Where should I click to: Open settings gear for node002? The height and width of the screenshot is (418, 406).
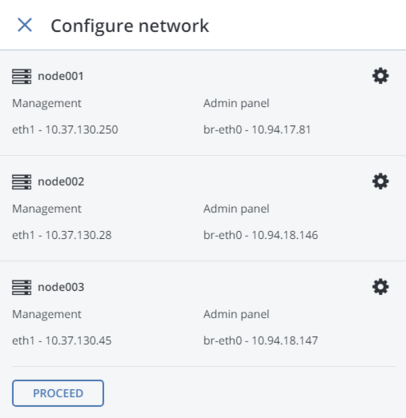tap(380, 181)
